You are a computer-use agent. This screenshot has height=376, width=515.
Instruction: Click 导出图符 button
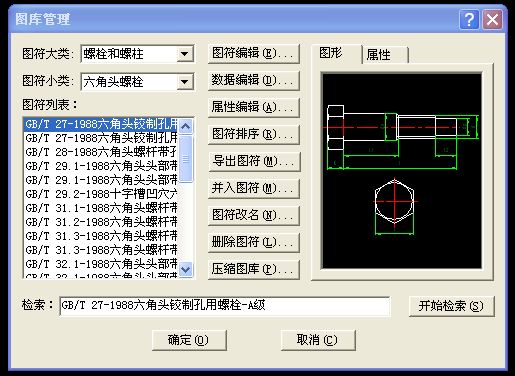[x=254, y=161]
